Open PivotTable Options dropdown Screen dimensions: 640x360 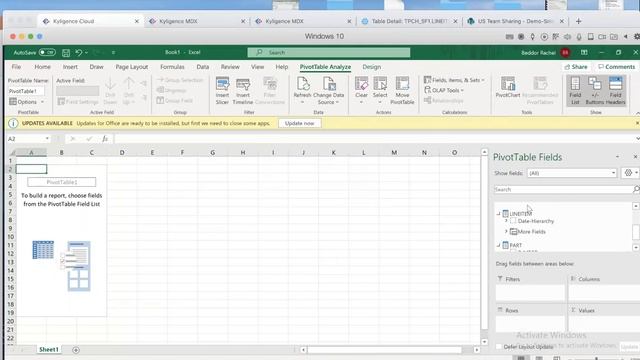[27, 102]
